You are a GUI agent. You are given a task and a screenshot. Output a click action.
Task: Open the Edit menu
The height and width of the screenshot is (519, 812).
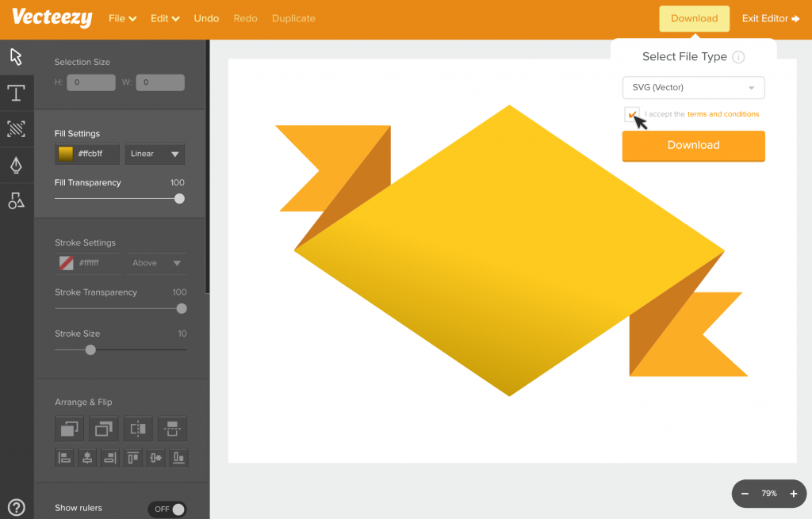click(x=164, y=17)
